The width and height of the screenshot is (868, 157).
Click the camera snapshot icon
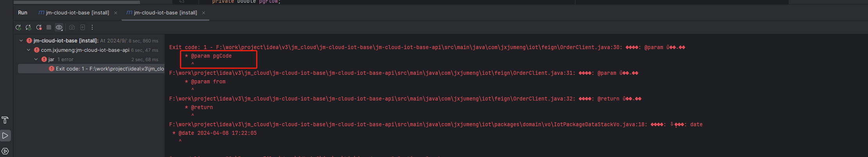tap(72, 28)
